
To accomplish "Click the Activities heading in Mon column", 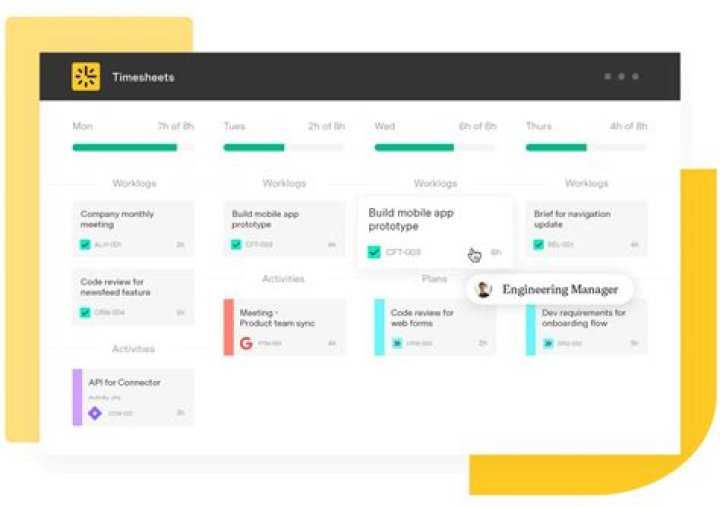I will pyautogui.click(x=133, y=349).
